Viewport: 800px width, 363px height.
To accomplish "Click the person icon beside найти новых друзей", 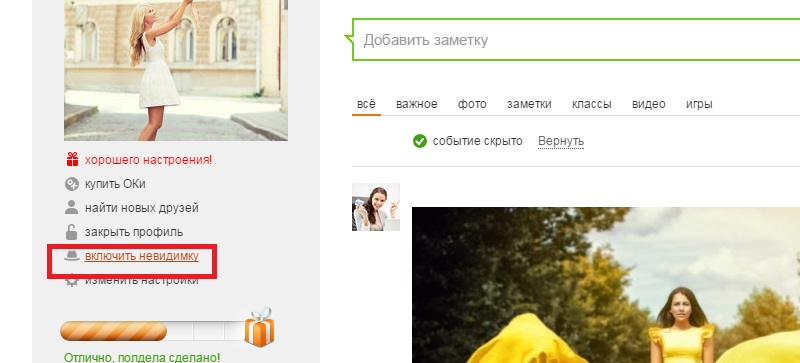I will click(x=71, y=207).
